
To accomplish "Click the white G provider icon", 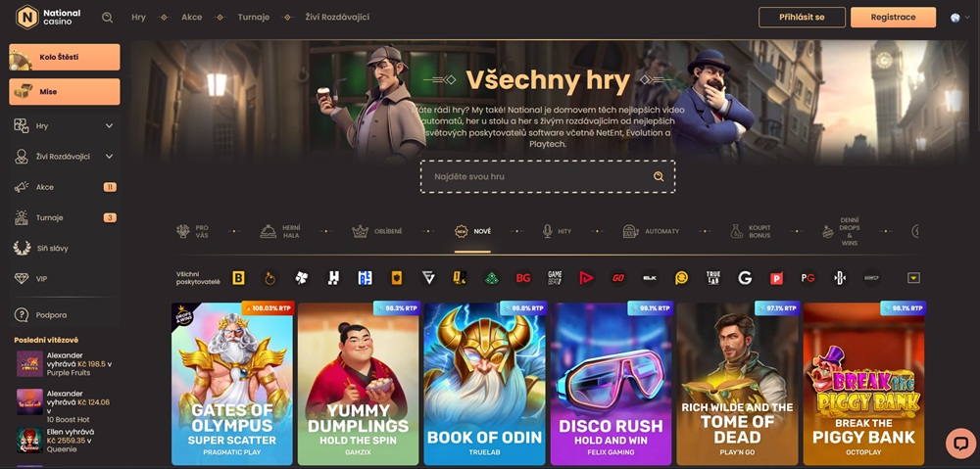I will pyautogui.click(x=745, y=278).
